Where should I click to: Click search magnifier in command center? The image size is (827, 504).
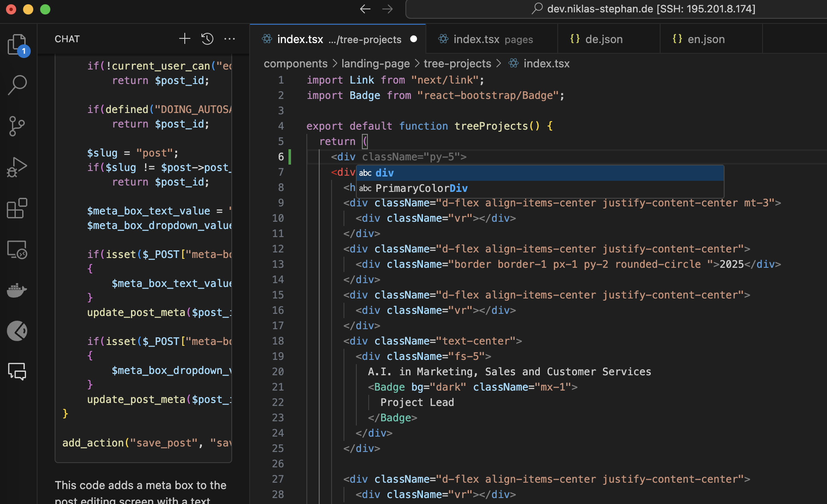[537, 9]
